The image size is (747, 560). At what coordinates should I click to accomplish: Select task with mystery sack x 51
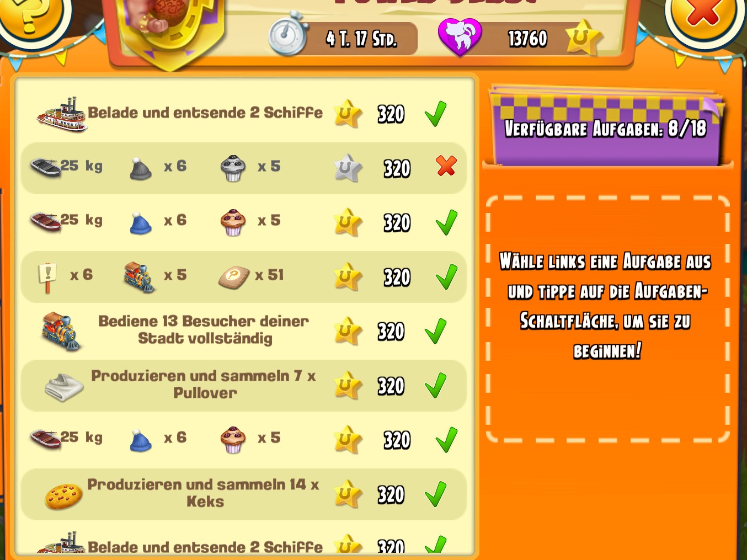(x=243, y=276)
